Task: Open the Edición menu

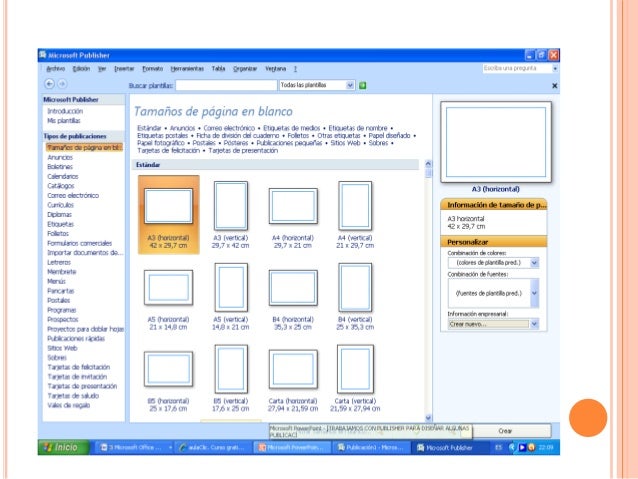Action: pos(81,69)
